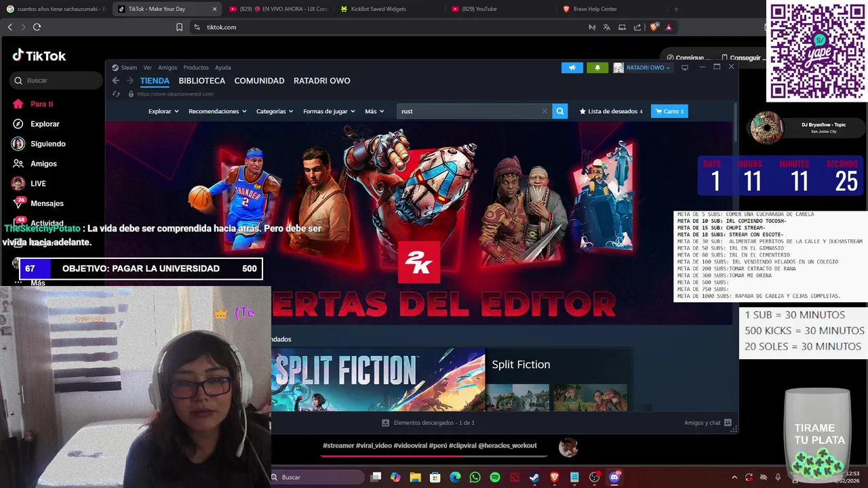Viewport: 868px width, 488px height.
Task: Switch to Steam COMUNIDAD tab
Action: (x=259, y=81)
